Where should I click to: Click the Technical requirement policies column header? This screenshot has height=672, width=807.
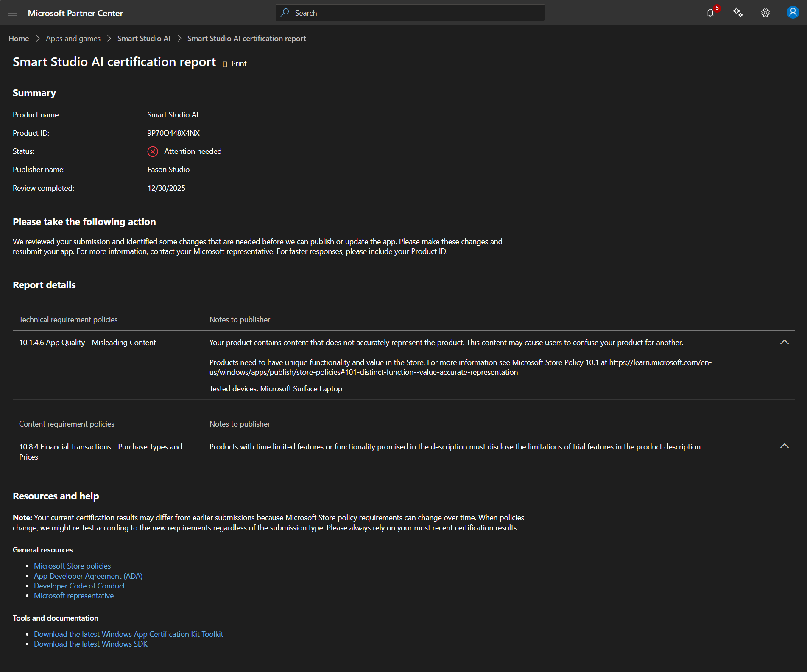click(68, 320)
